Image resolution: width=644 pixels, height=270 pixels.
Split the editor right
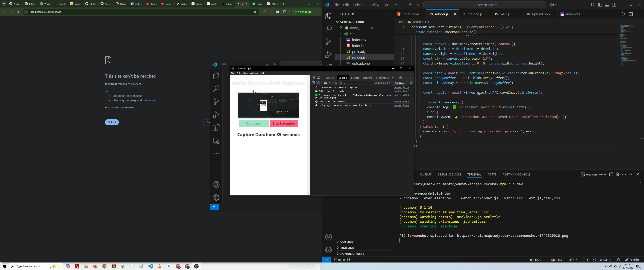631,14
